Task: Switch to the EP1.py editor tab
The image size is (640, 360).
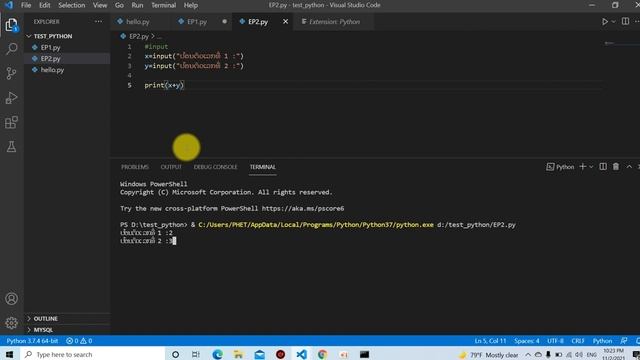Action: 197,22
